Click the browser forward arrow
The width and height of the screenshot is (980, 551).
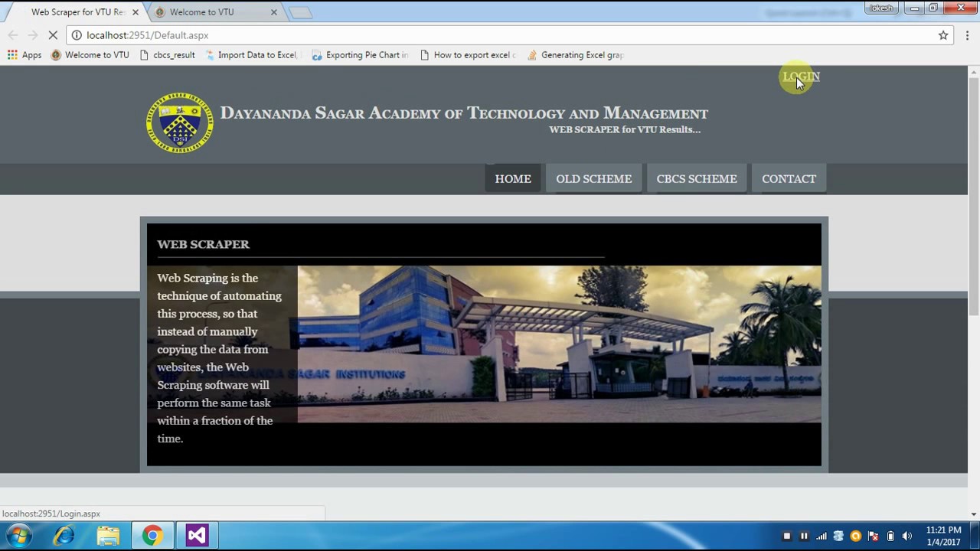coord(32,35)
